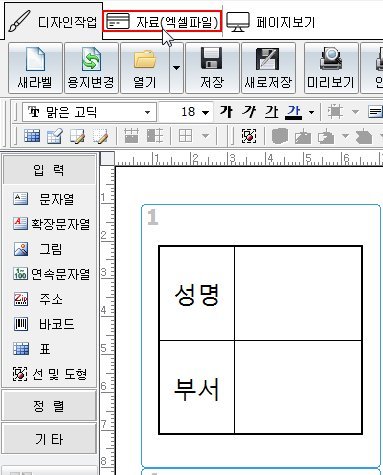The height and width of the screenshot is (475, 383).
Task: Click the line and shape toolbar icon
Action: tap(249, 136)
